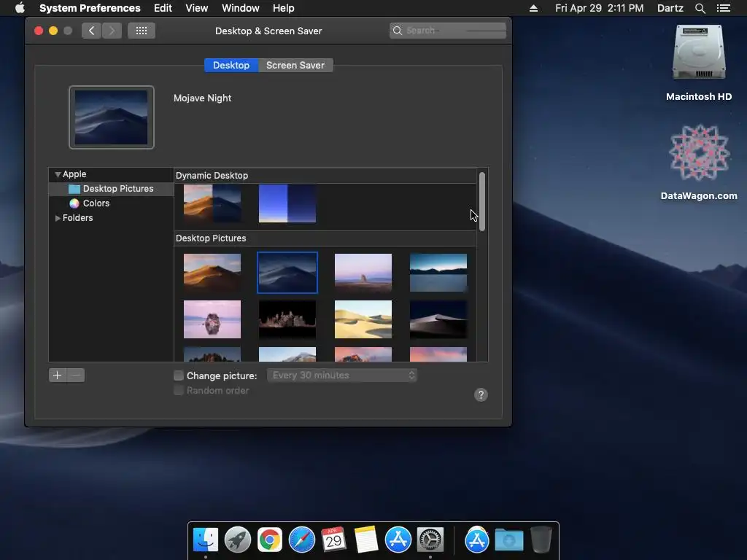Toggle the Random order checkbox
Screen dimensions: 747x560
(x=179, y=391)
